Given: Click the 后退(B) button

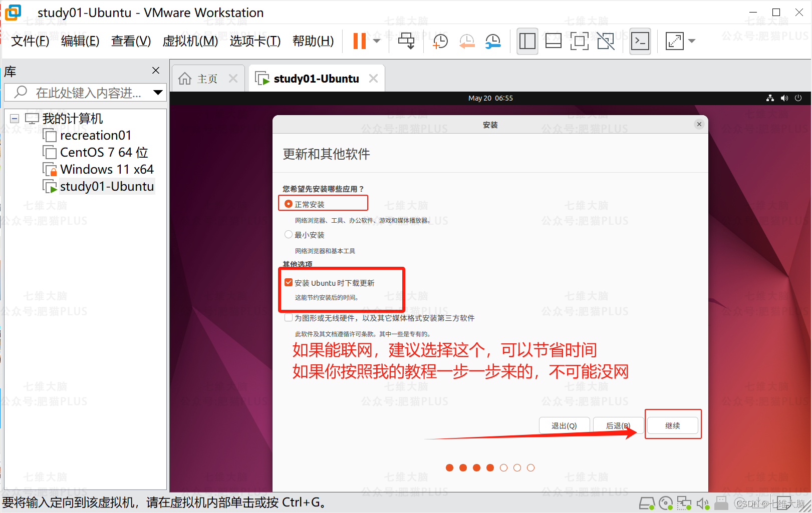Looking at the screenshot, I should point(618,425).
